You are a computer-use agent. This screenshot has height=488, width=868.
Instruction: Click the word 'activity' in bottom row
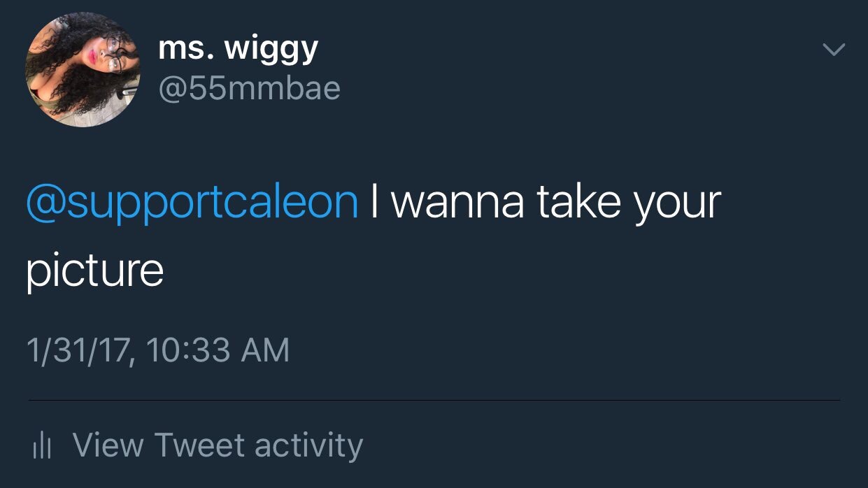[308, 446]
